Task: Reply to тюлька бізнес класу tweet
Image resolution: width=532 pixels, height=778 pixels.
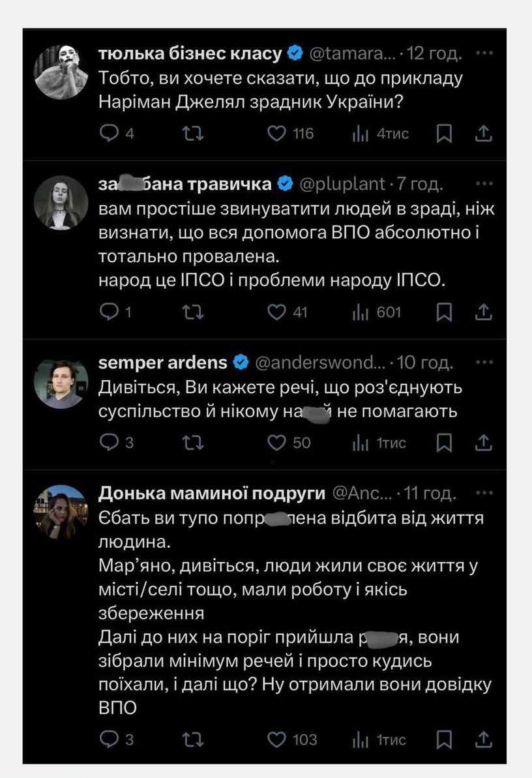Action: click(107, 134)
